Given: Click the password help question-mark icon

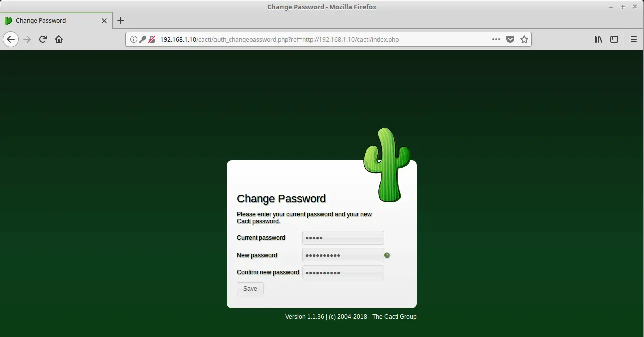Looking at the screenshot, I should pyautogui.click(x=387, y=255).
